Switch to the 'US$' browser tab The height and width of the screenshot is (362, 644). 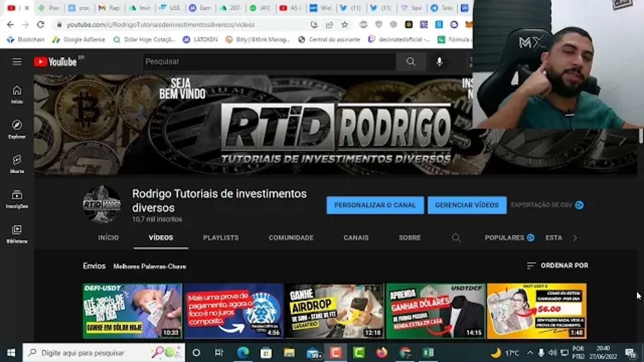[169, 8]
